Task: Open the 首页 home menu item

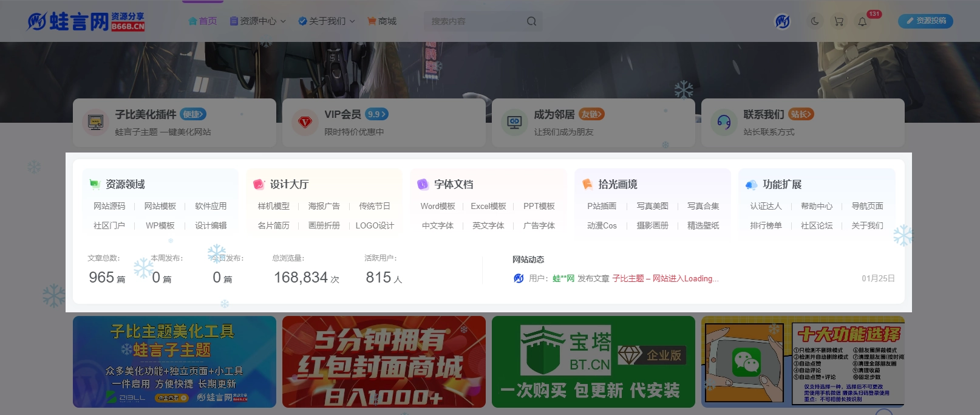Action: coord(203,21)
